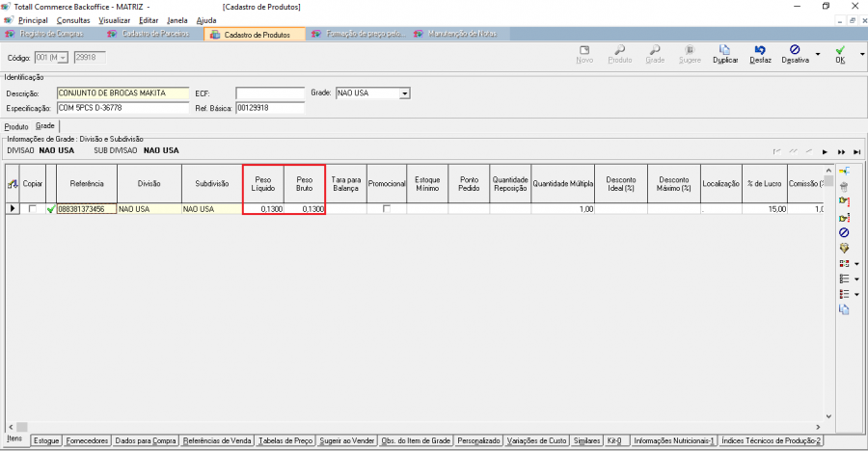Click the next-record play arrow
Viewport: 868px width, 451px height.
coord(825,152)
